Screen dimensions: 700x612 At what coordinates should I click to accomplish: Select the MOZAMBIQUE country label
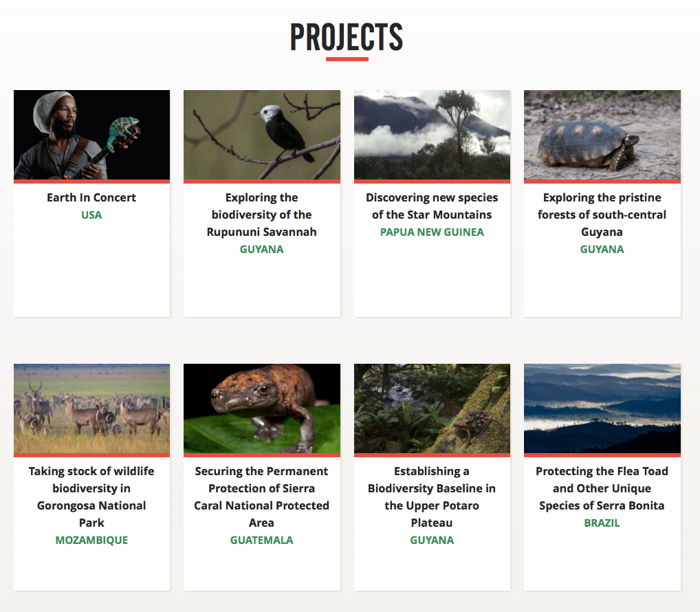click(91, 540)
